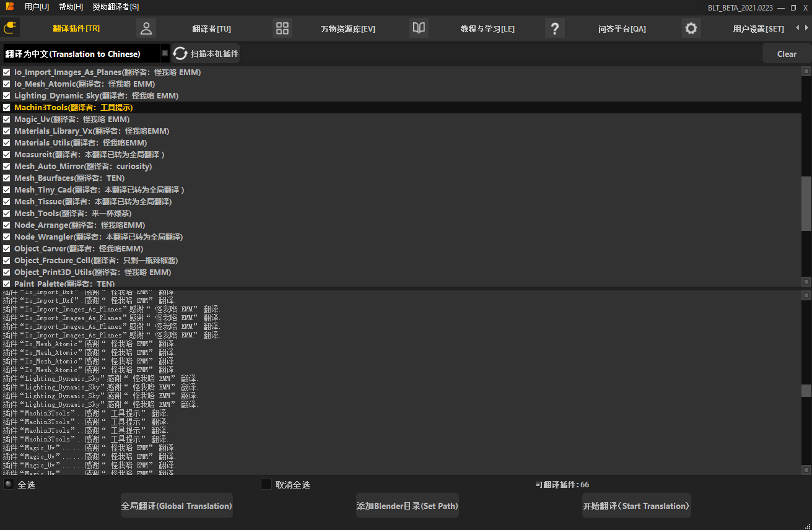This screenshot has width=812, height=530.
Task: Select Object_Print3D_Utils plugin row text
Action: 93,272
